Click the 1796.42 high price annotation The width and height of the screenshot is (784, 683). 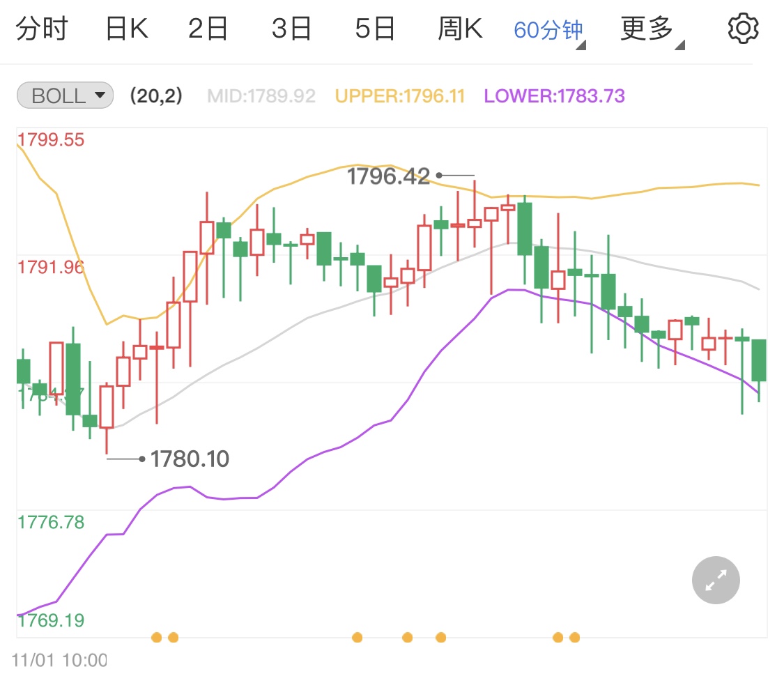point(388,176)
